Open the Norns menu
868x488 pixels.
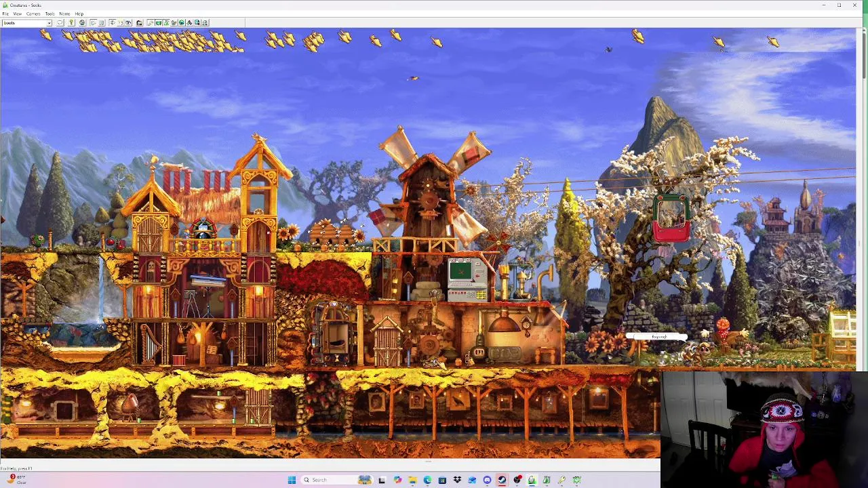coord(64,14)
